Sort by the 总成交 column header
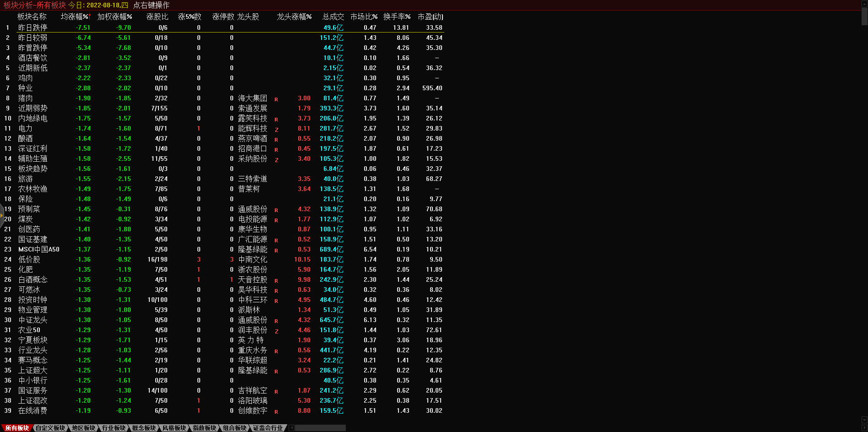 click(333, 16)
